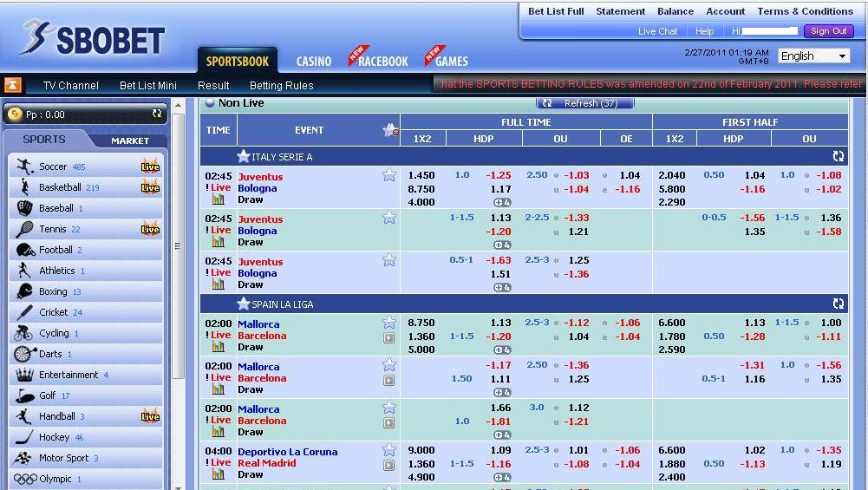Click the Refresh (37) button
This screenshot has height=490, width=868.
(585, 103)
